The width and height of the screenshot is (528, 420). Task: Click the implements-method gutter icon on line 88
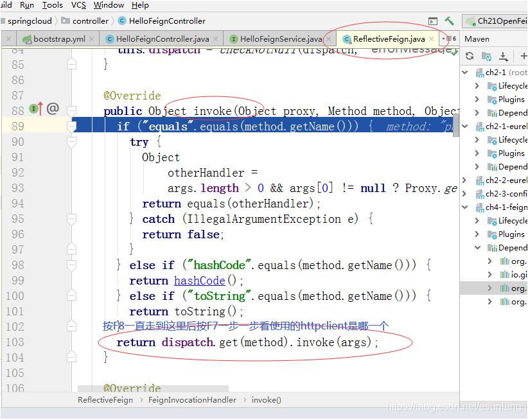coord(36,109)
